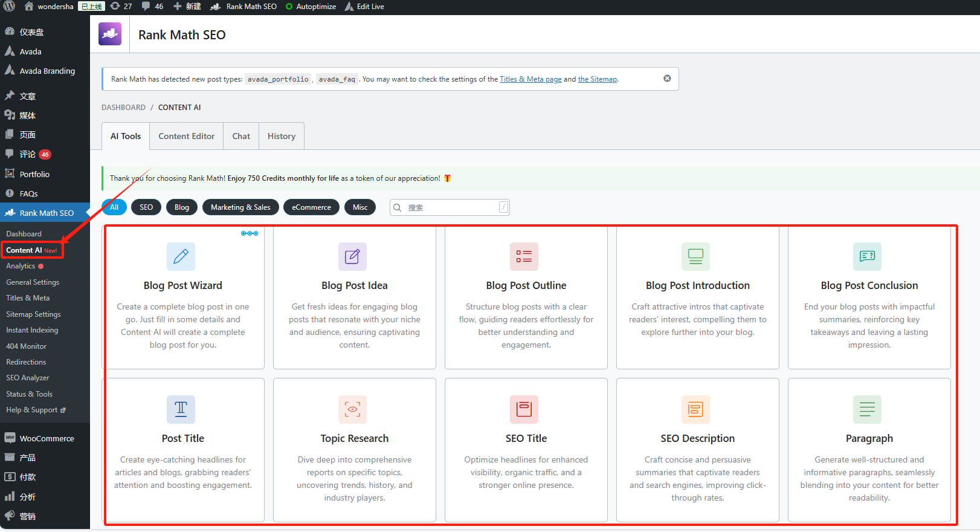
Task: Show eCommerce tools filter
Action: 311,207
